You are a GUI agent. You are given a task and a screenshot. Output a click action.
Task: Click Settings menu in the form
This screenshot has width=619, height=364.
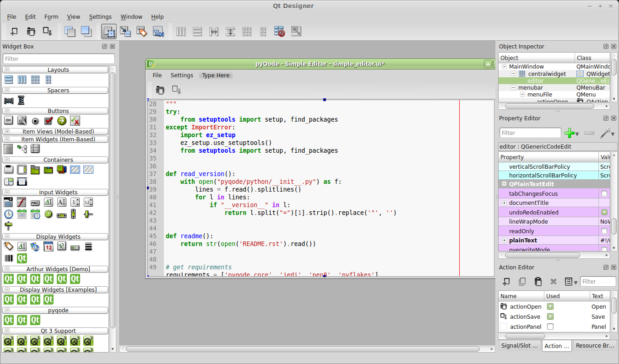click(x=182, y=75)
